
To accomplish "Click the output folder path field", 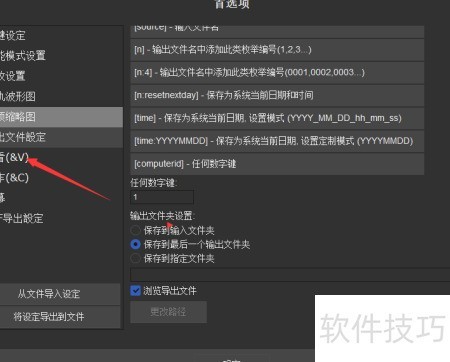I will (290, 275).
